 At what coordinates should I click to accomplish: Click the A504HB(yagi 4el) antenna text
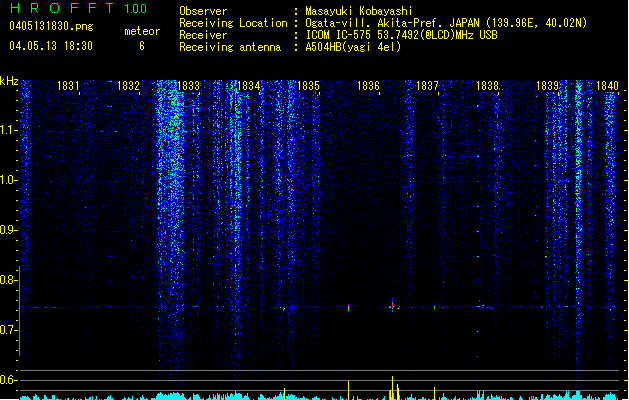coord(353,47)
